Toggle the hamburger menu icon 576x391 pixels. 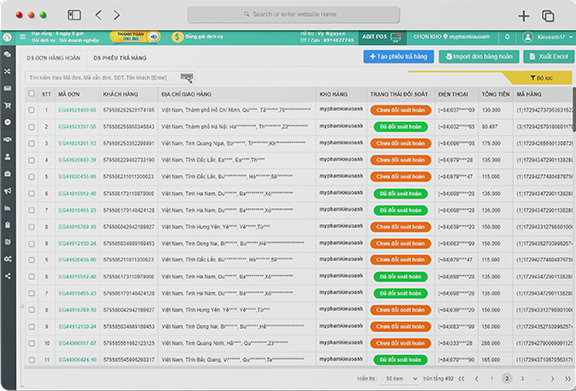[23, 37]
